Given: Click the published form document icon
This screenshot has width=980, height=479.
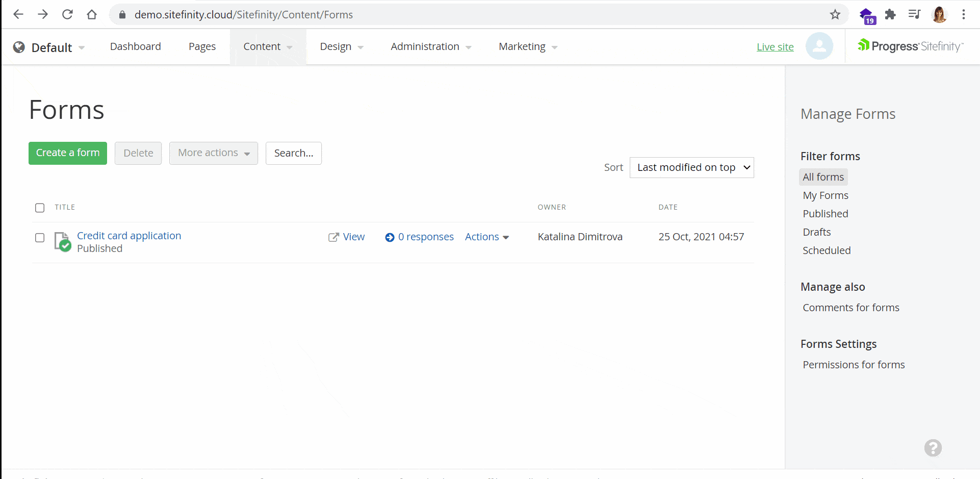Looking at the screenshot, I should [62, 241].
